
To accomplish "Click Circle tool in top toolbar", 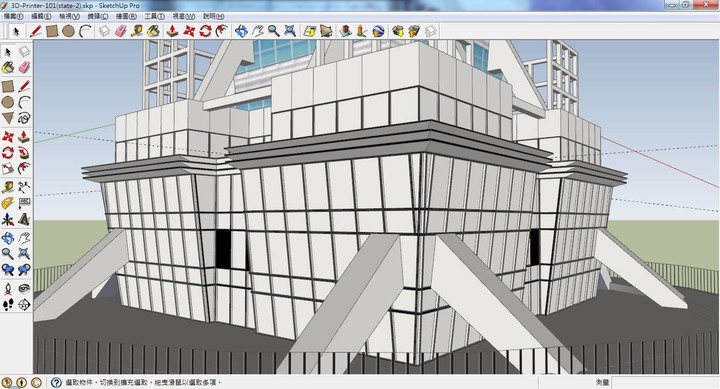I will [68, 31].
